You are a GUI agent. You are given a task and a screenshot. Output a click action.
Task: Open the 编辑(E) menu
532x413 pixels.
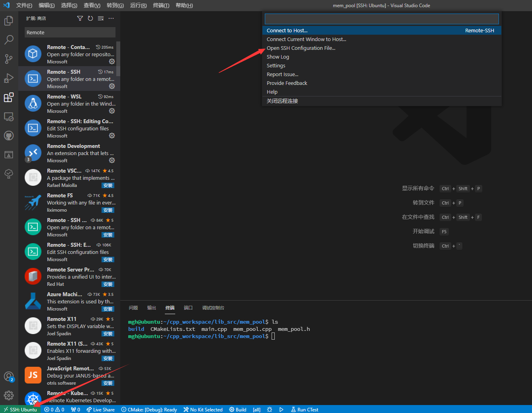47,5
